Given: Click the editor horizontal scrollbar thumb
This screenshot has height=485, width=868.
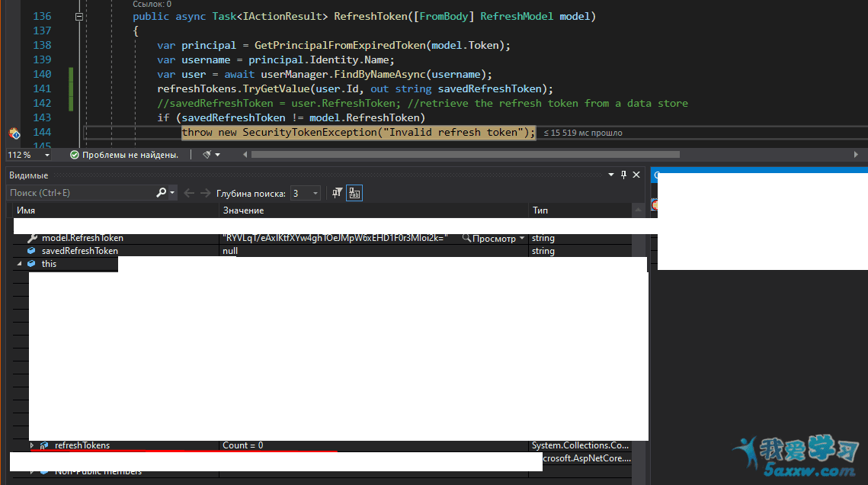Looking at the screenshot, I should tap(465, 155).
